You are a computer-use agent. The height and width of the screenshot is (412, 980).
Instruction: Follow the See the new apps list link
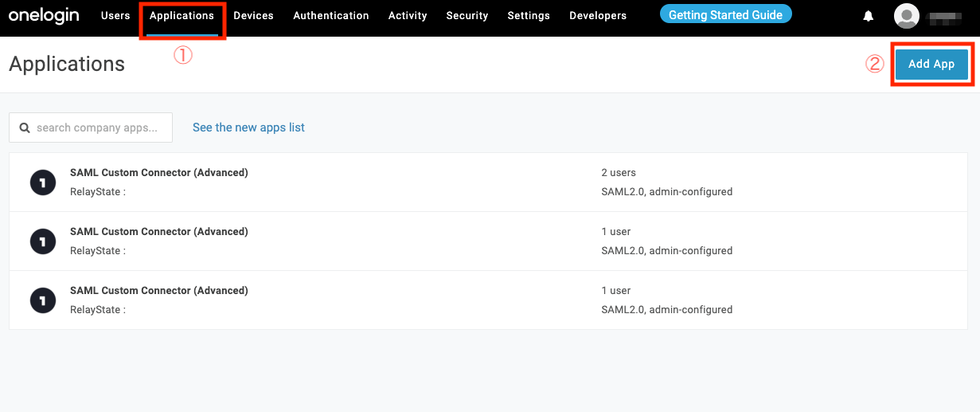click(x=248, y=128)
